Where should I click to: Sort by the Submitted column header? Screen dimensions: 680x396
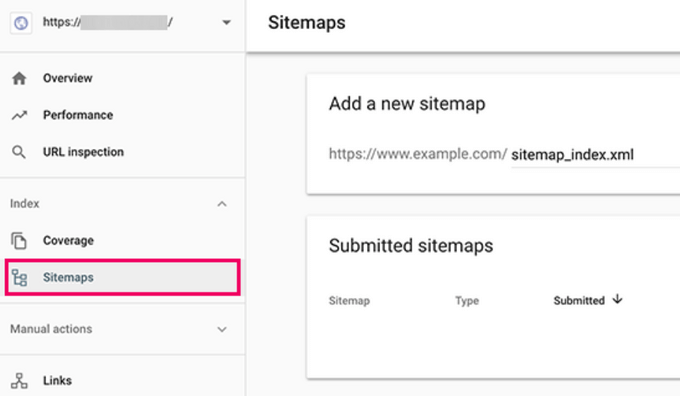(x=579, y=301)
